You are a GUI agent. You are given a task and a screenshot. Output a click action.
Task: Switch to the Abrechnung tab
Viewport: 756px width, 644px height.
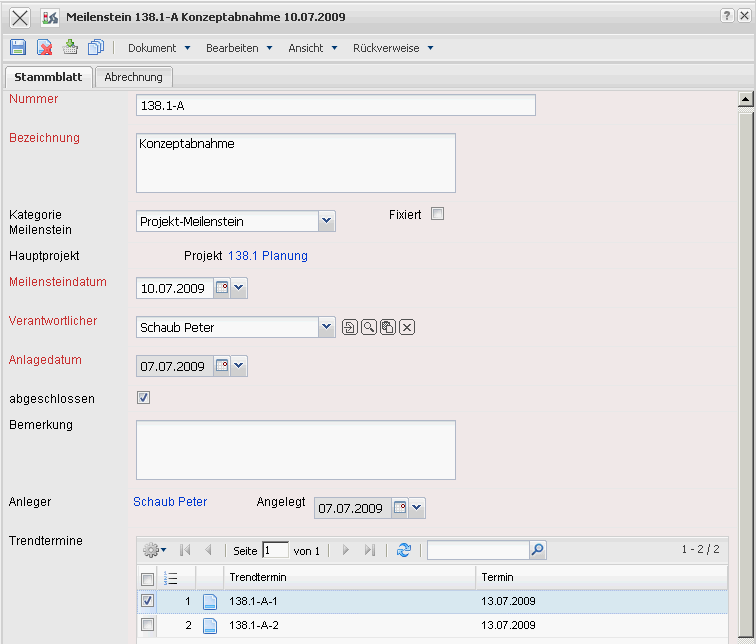pyautogui.click(x=133, y=77)
